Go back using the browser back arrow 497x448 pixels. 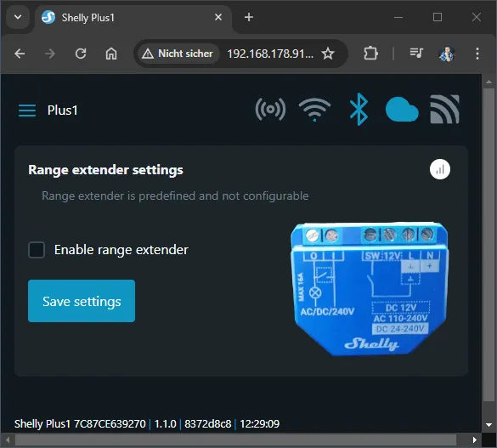[20, 54]
